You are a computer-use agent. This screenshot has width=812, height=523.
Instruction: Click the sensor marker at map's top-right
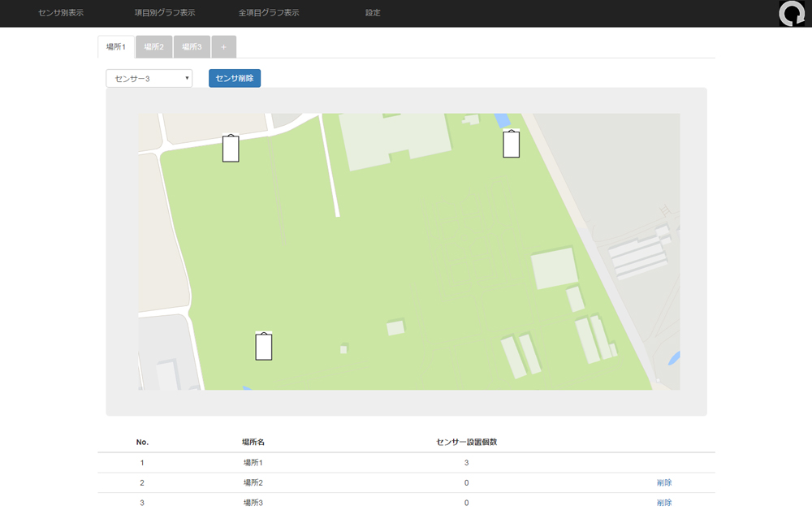coord(511,144)
